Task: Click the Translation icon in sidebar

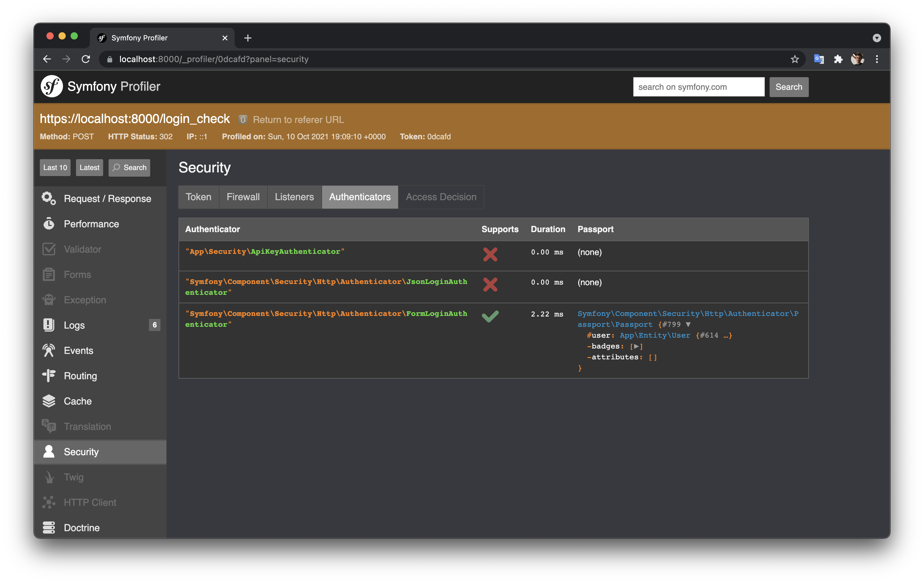Action: 49,426
